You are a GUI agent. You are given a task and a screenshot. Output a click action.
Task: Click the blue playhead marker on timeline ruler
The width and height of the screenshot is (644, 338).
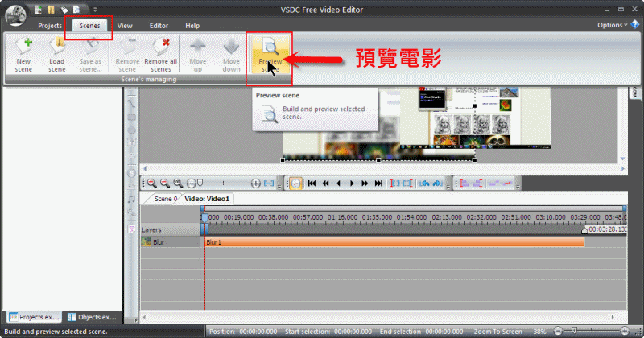(x=204, y=217)
